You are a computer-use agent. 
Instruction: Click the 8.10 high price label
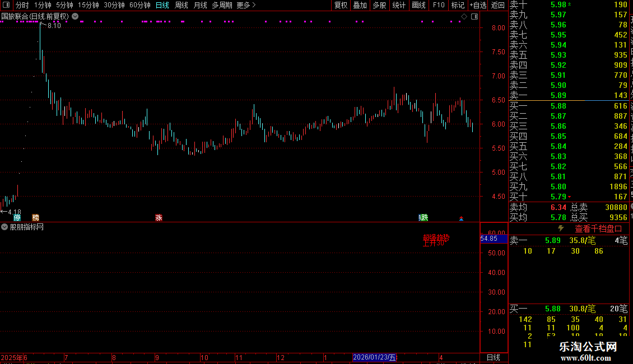[54, 25]
